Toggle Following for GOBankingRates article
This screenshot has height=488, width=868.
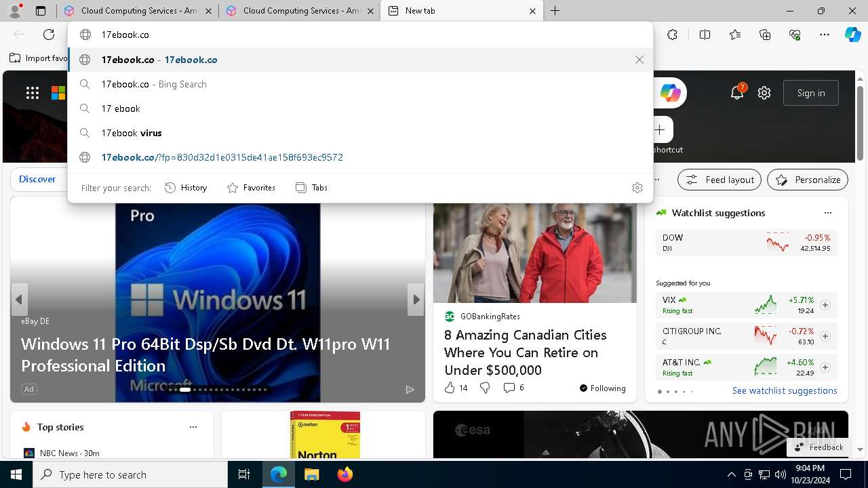602,388
